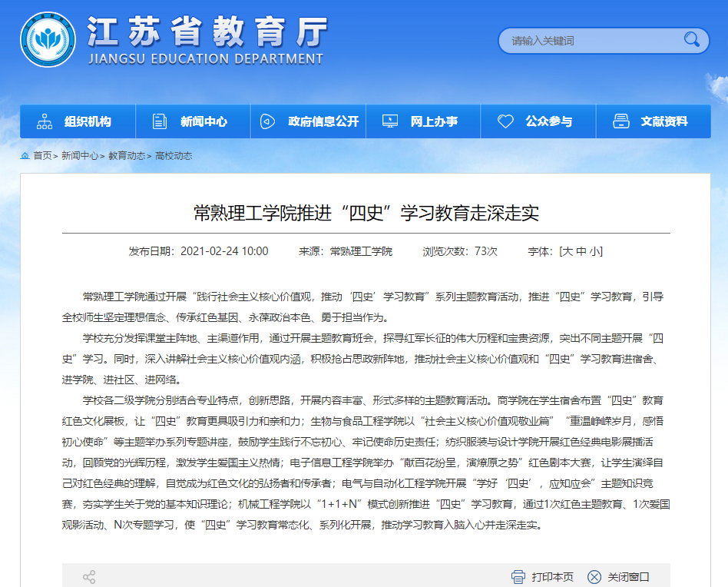
Task: Go to 首页 in the breadcrumb
Action: coord(42,156)
